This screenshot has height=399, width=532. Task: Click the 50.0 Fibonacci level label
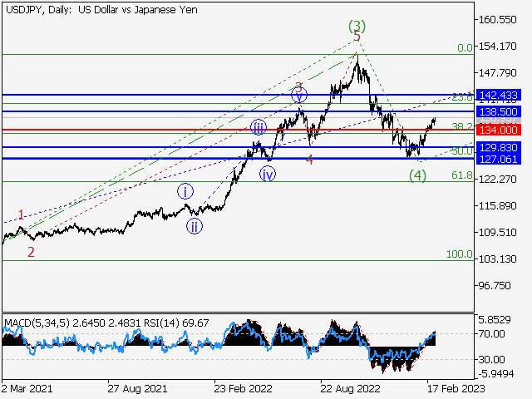[462, 151]
